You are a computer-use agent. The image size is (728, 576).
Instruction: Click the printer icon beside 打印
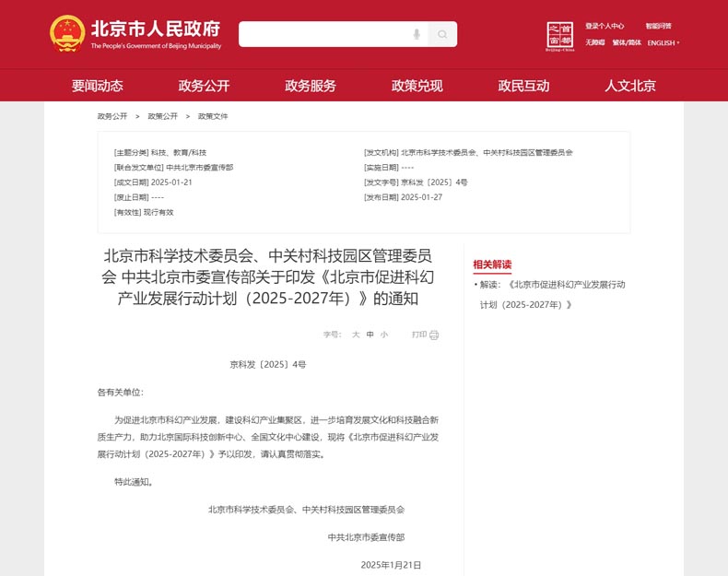[434, 335]
